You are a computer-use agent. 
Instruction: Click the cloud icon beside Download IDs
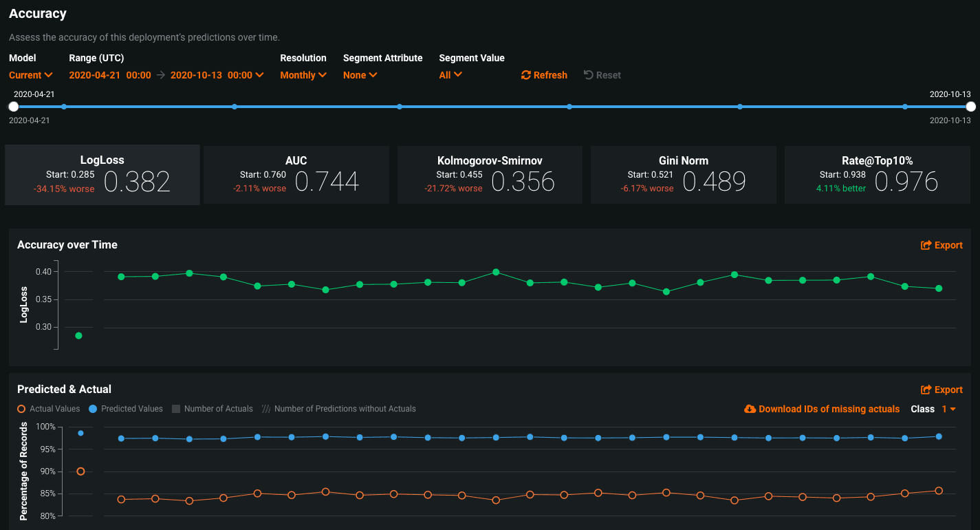[x=749, y=408]
